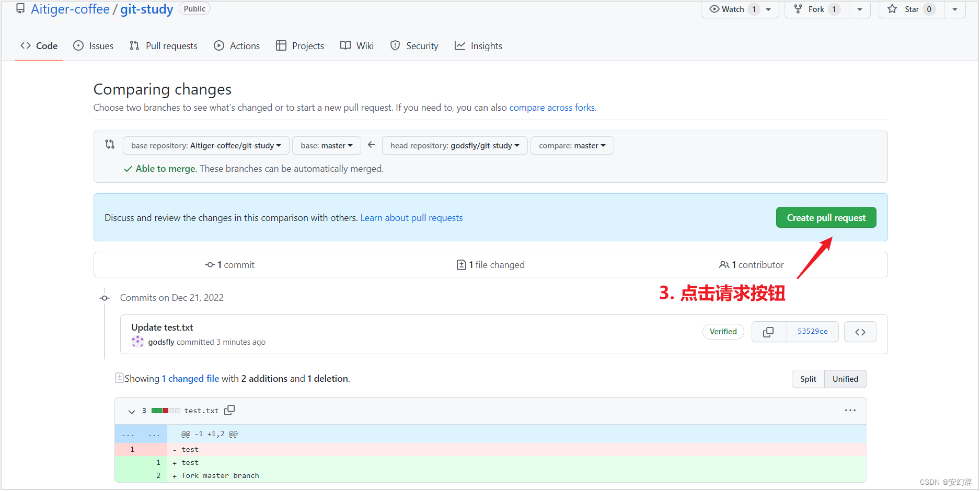The height and width of the screenshot is (491, 980).
Task: Open the Security tab
Action: (414, 46)
